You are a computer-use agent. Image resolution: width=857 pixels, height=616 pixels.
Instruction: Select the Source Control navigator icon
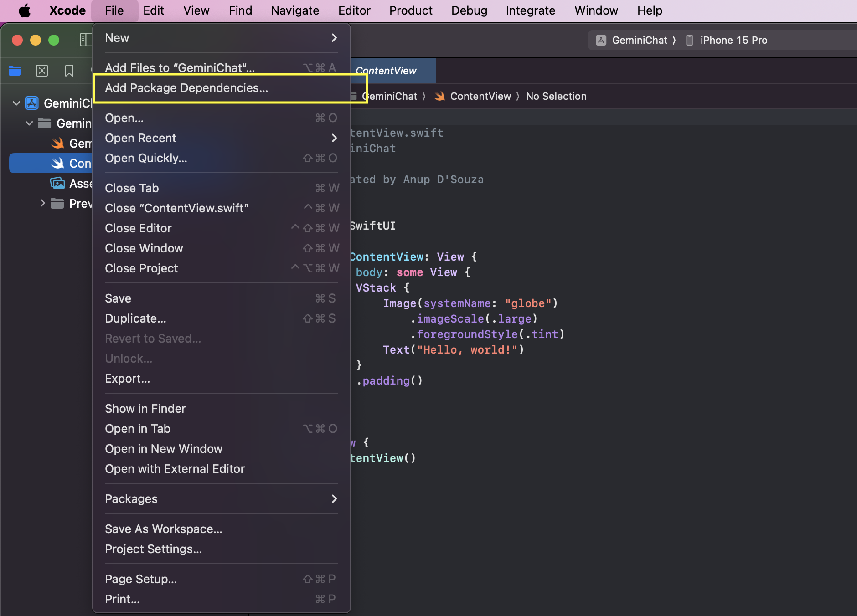click(x=42, y=71)
